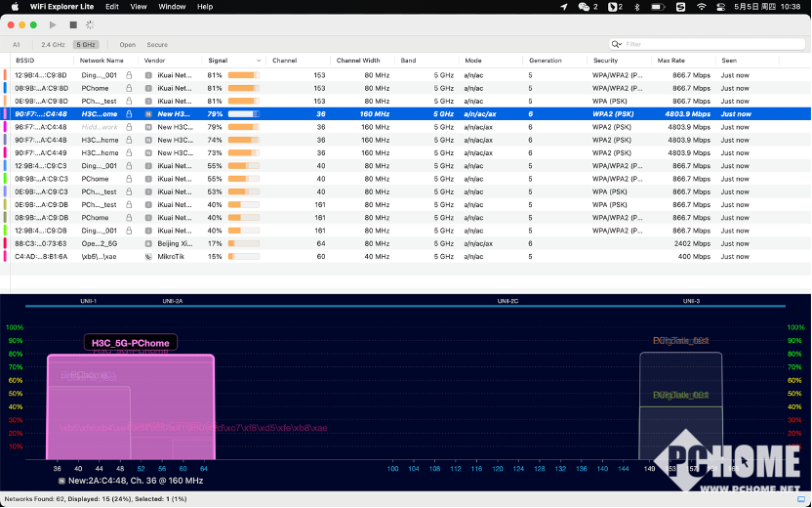Filter to Secure networks

point(157,45)
